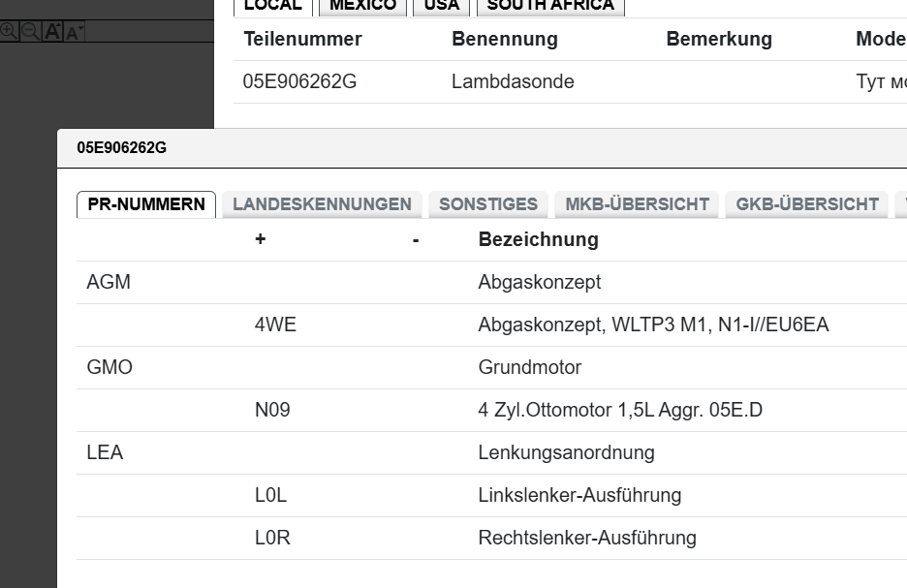Select the PR-NUMMERN tab

click(146, 204)
